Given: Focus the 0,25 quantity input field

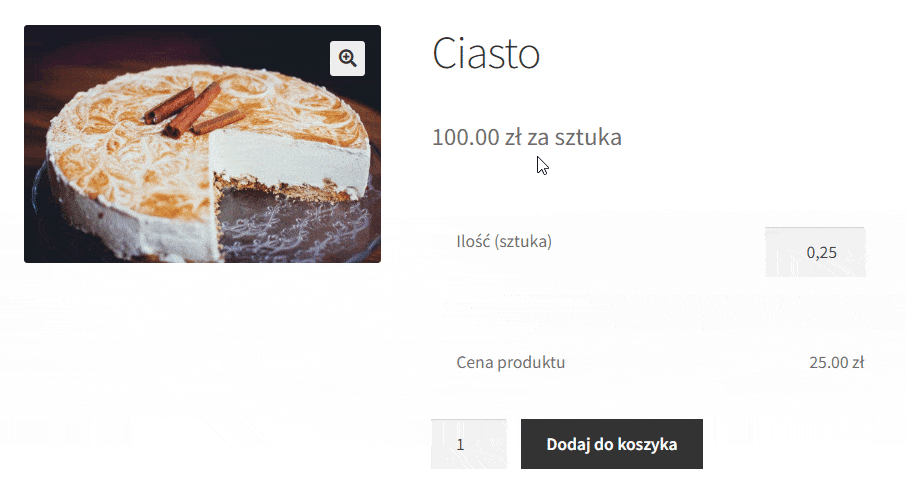Looking at the screenshot, I should [815, 252].
